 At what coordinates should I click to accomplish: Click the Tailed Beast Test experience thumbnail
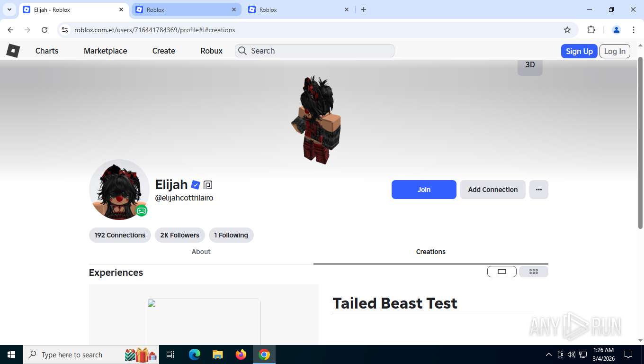coord(204,322)
